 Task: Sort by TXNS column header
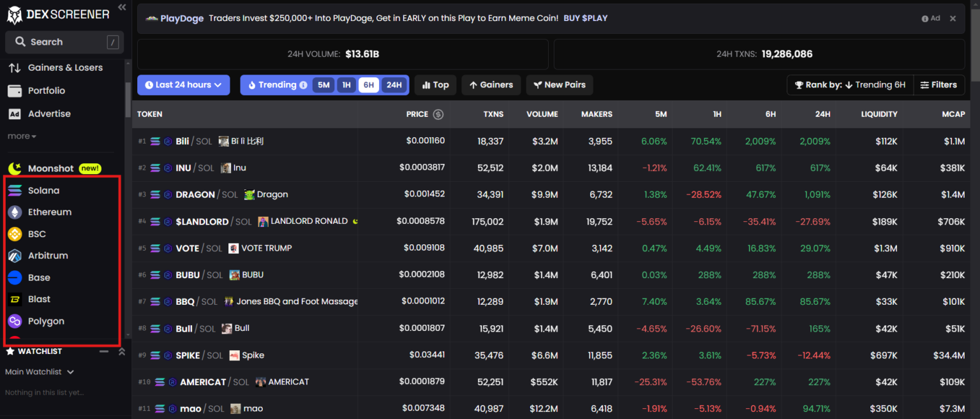493,114
